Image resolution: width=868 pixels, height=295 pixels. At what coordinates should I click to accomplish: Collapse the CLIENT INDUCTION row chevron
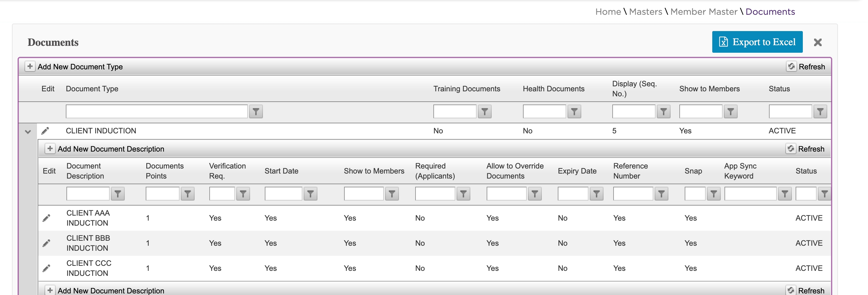[x=28, y=131]
